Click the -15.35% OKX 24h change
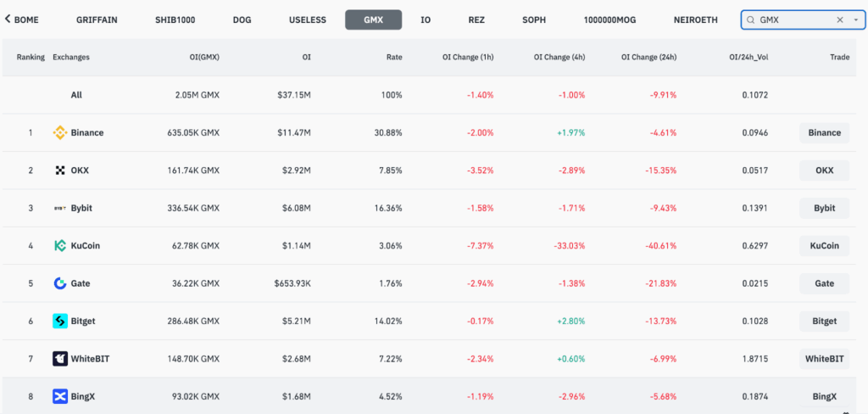 [x=660, y=171]
